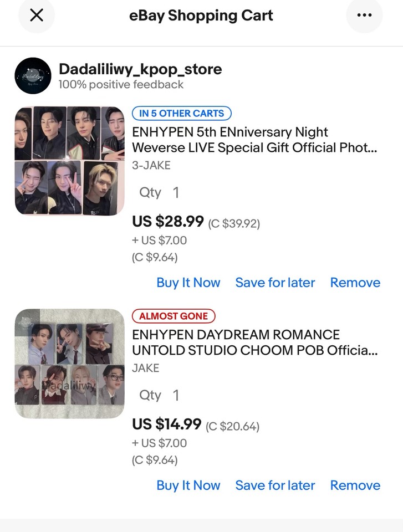Save the $28.99 photocard for later
Screen dimensions: 403x532
[x=275, y=283]
